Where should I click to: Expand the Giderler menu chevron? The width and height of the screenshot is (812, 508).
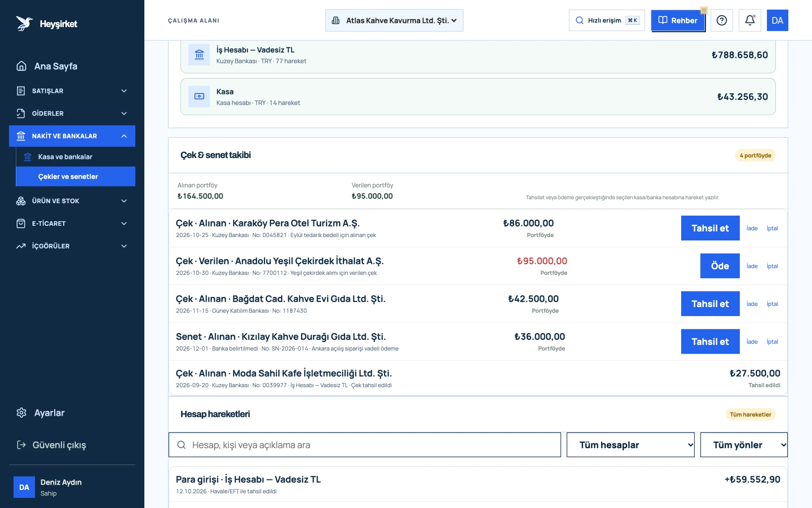tap(124, 113)
